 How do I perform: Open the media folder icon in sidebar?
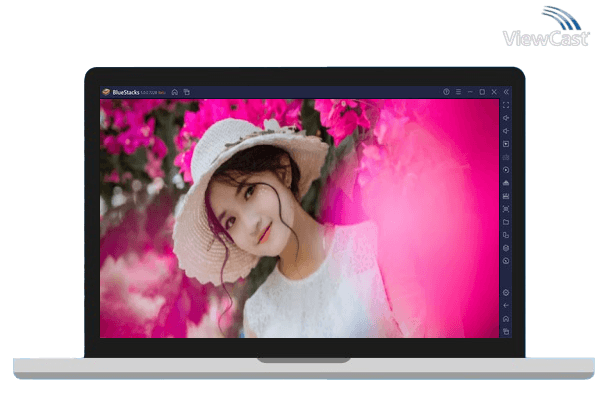(x=506, y=222)
